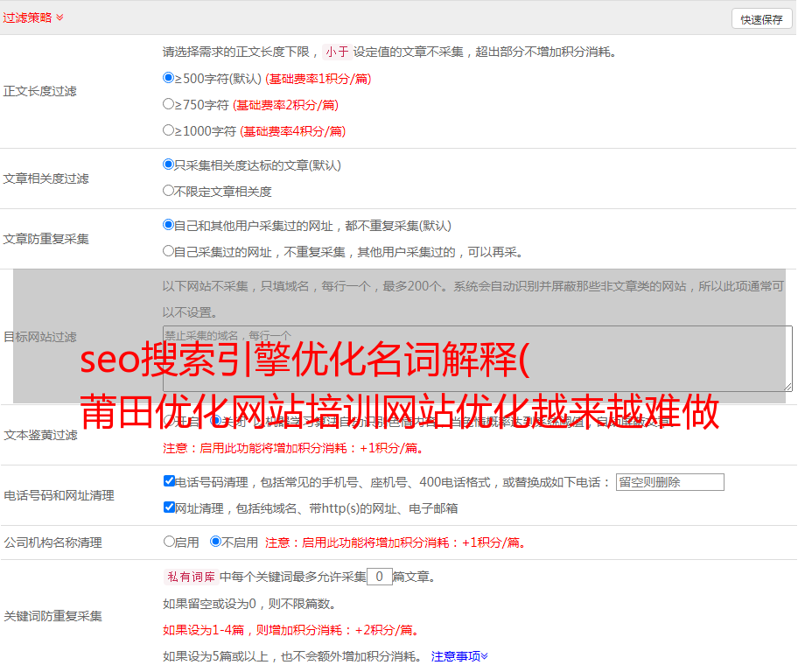
Task: Click the 禁止采集的域名 text area
Action: tap(478, 359)
